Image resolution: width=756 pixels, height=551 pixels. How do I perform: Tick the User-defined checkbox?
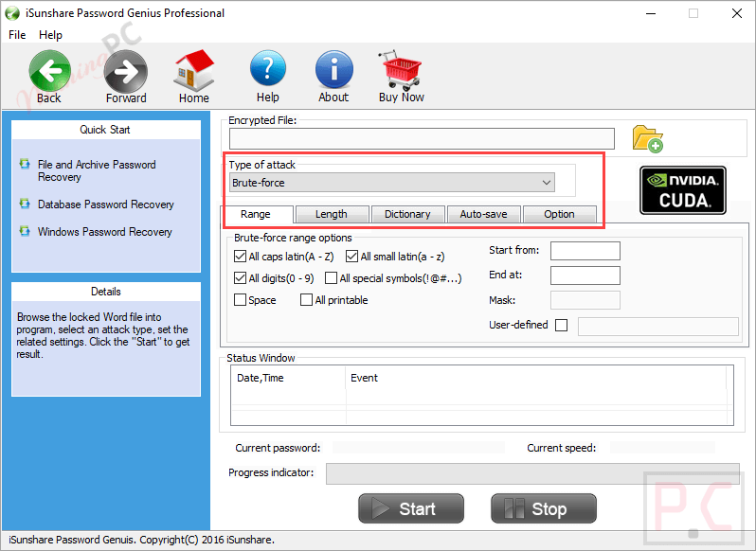[x=561, y=325]
